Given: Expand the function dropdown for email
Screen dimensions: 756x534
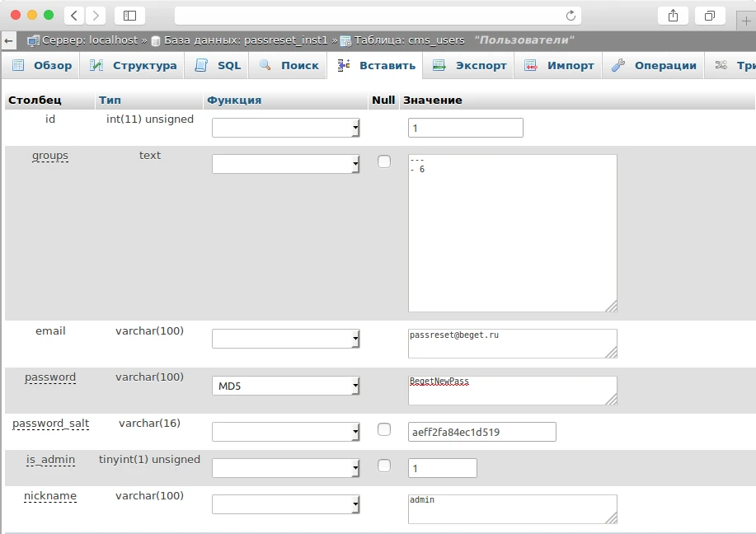Looking at the screenshot, I should [285, 339].
